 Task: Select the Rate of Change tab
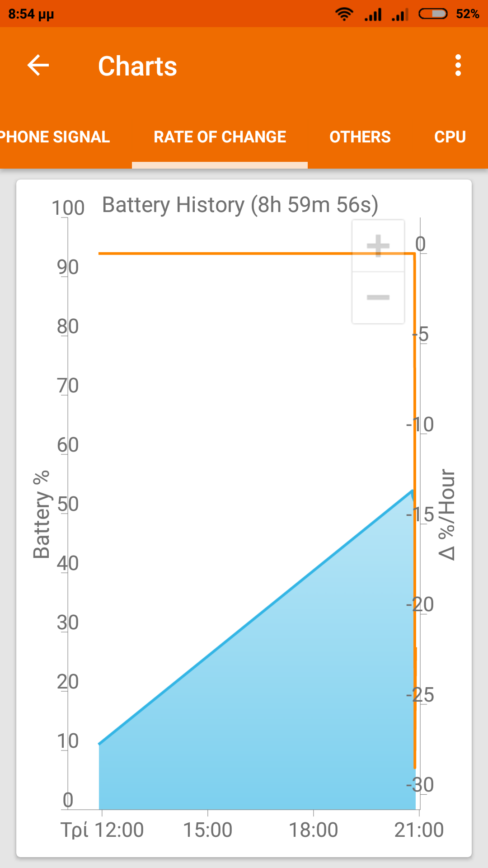tap(220, 137)
